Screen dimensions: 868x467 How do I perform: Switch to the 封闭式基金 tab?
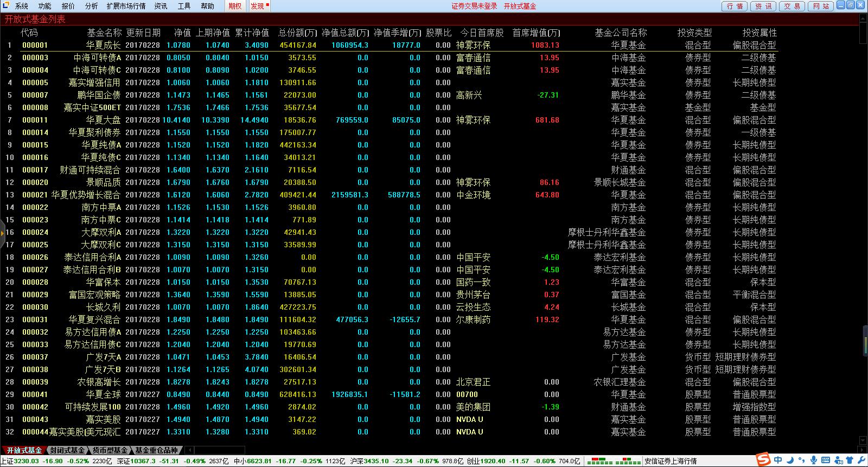tap(67, 450)
